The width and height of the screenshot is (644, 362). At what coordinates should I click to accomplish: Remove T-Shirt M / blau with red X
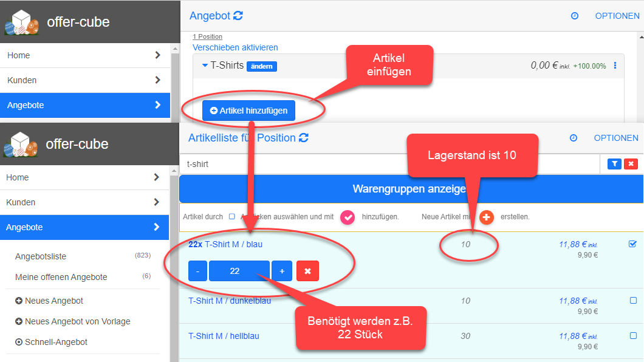point(307,271)
